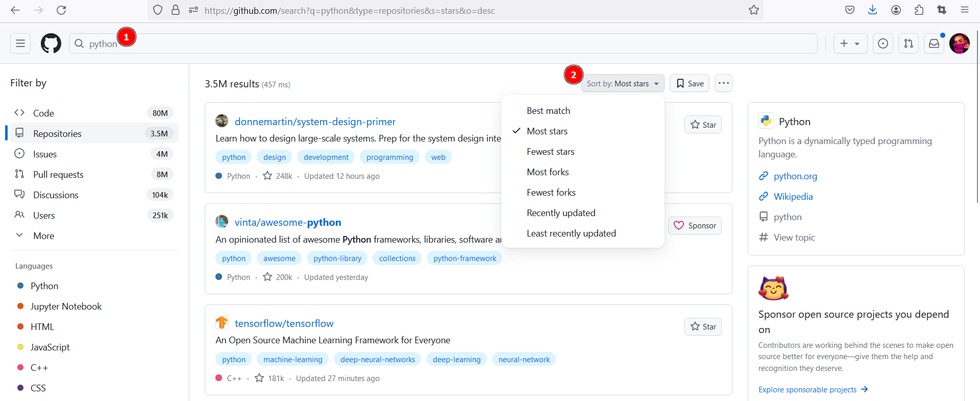The width and height of the screenshot is (980, 401).
Task: Click View topic for Python
Action: click(794, 238)
